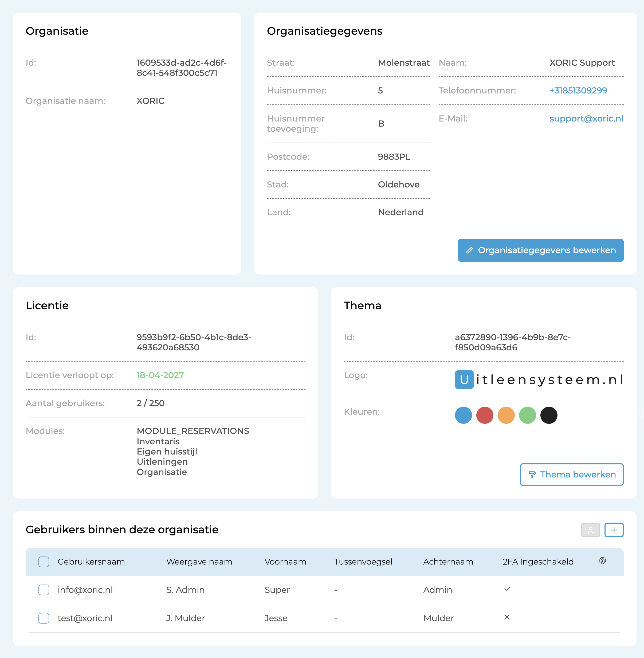Click the street value Molenstraat
This screenshot has width=644, height=658.
tap(404, 62)
